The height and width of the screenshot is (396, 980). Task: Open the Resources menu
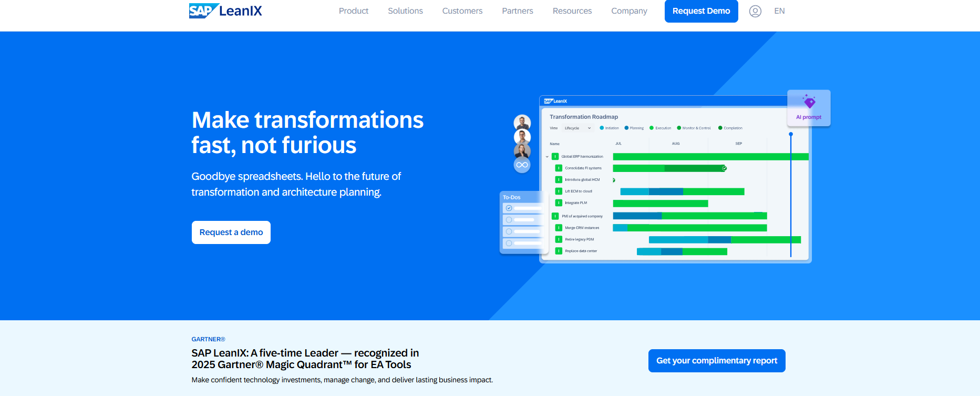click(572, 11)
